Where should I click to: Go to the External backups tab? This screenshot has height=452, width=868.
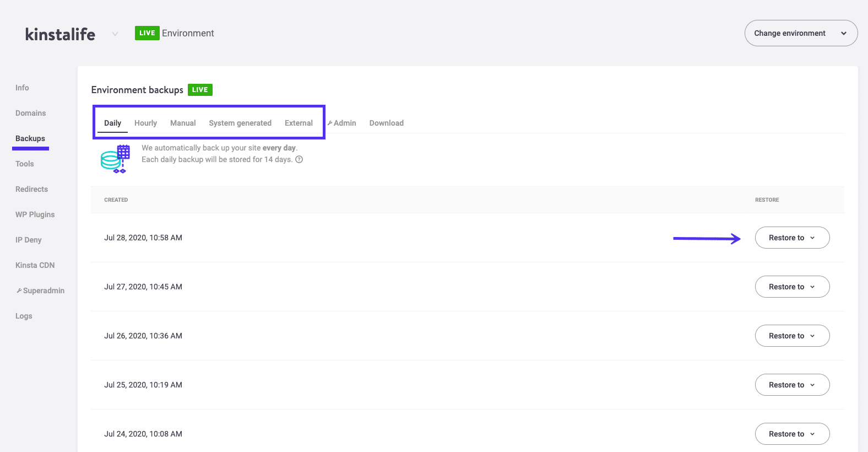[x=299, y=123]
